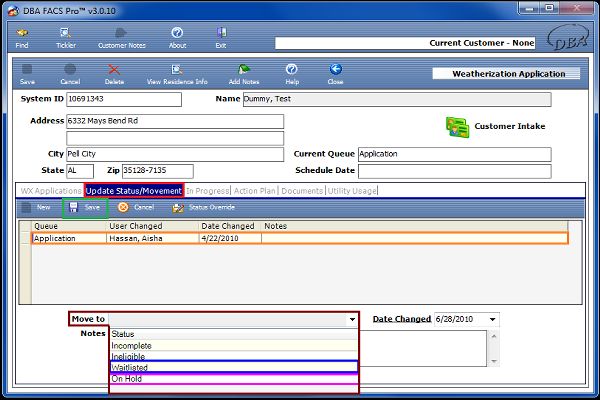
Task: Choose Incomplete from the Move to list
Action: (233, 346)
